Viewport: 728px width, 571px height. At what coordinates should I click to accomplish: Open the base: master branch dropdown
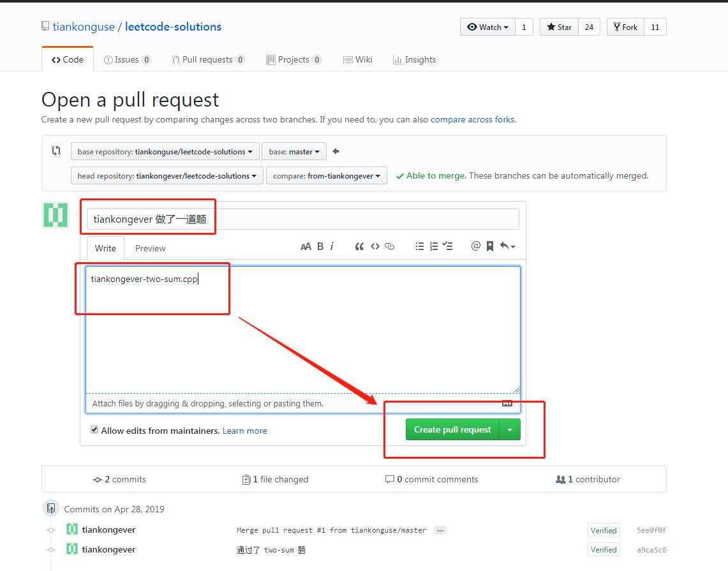point(294,152)
